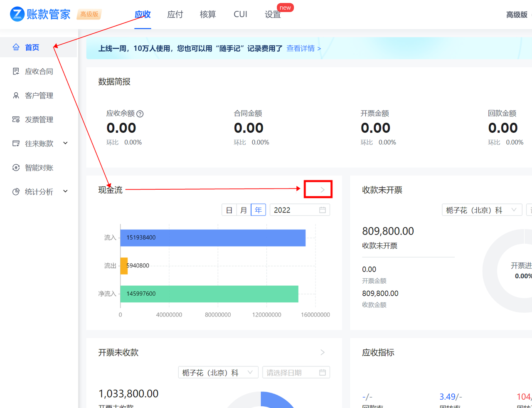Click calendar icon in the 2022 year field

click(x=323, y=210)
